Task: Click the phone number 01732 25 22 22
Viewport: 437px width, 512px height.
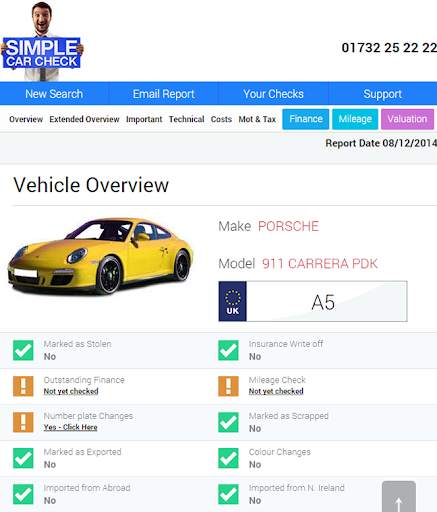Action: pos(389,48)
